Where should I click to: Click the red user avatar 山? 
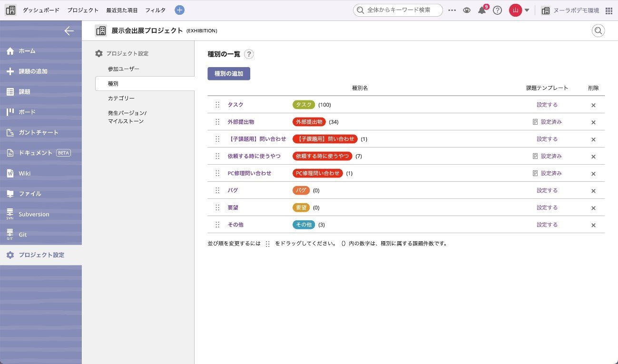515,10
